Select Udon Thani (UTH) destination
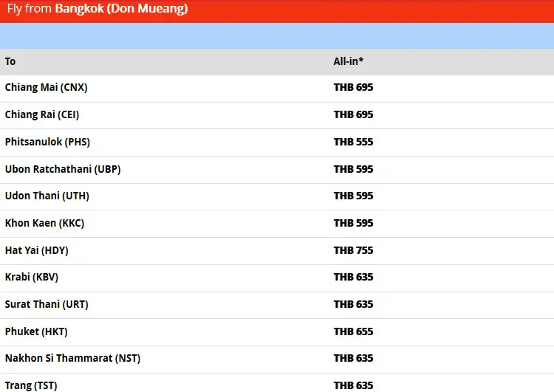 point(47,196)
